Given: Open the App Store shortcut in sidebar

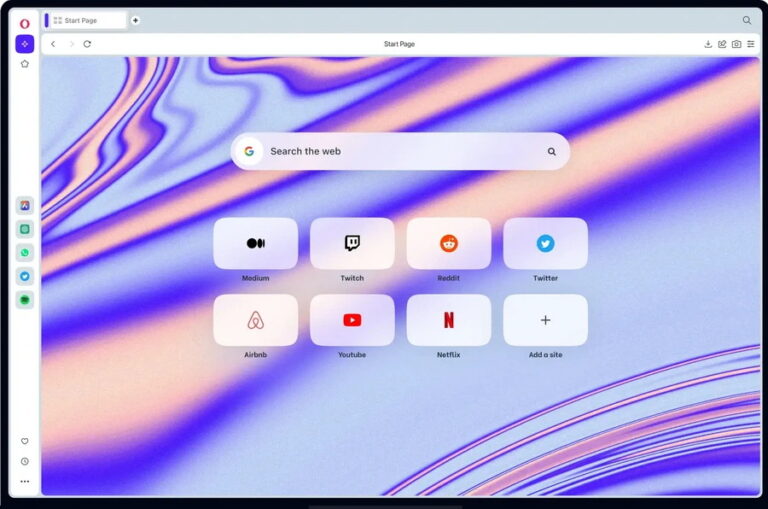Looking at the screenshot, I should pos(24,206).
